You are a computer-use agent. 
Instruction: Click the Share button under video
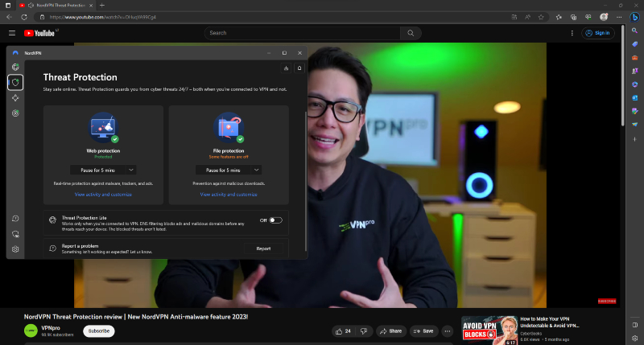(x=391, y=331)
